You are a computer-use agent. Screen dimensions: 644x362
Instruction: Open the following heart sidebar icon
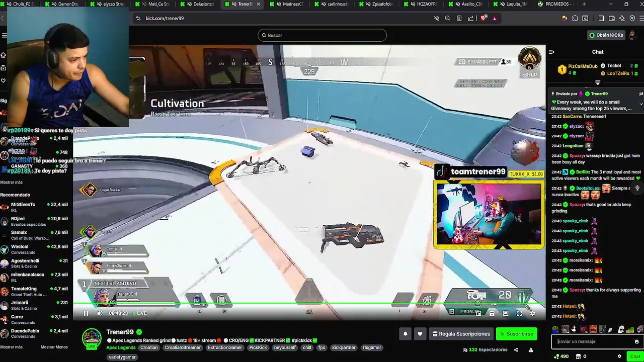tap(4, 80)
